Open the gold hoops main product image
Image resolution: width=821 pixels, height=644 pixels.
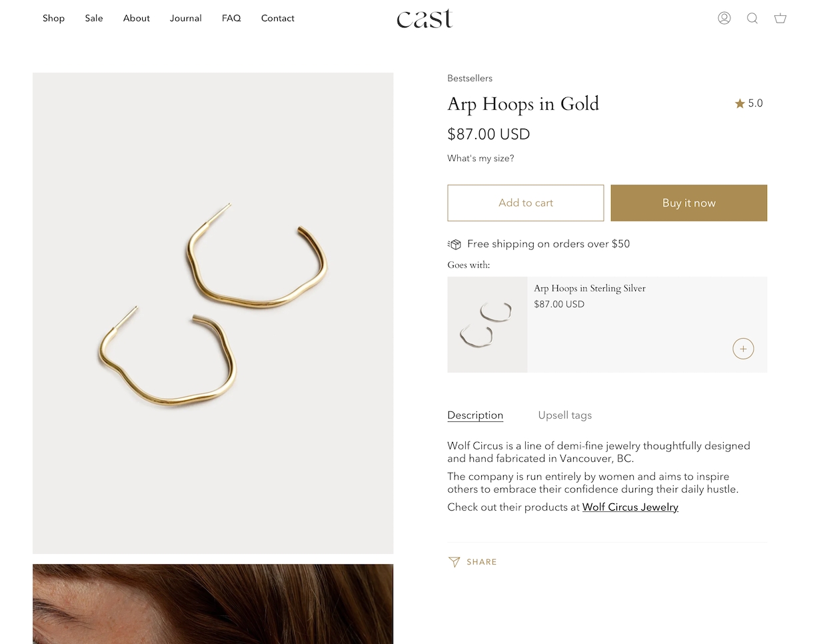(x=213, y=313)
